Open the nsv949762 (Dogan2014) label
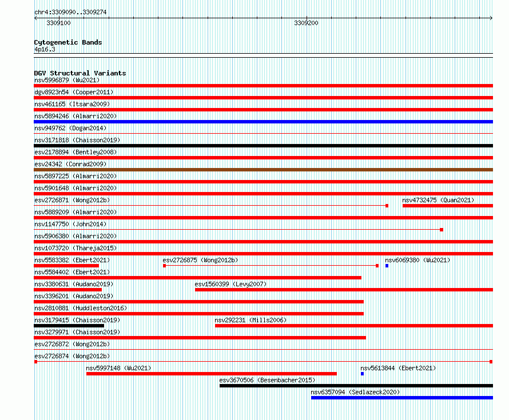509x420 pixels. pyautogui.click(x=70, y=128)
